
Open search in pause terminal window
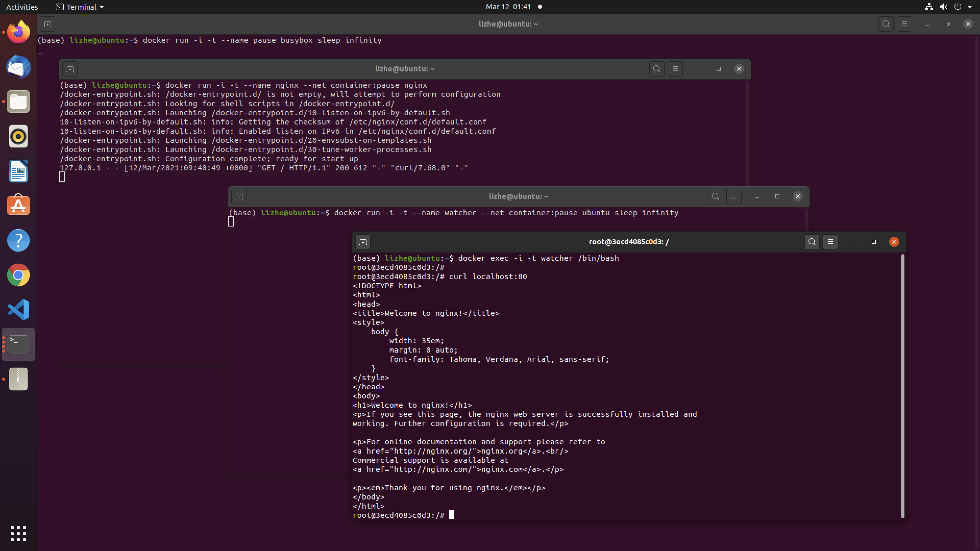click(886, 24)
